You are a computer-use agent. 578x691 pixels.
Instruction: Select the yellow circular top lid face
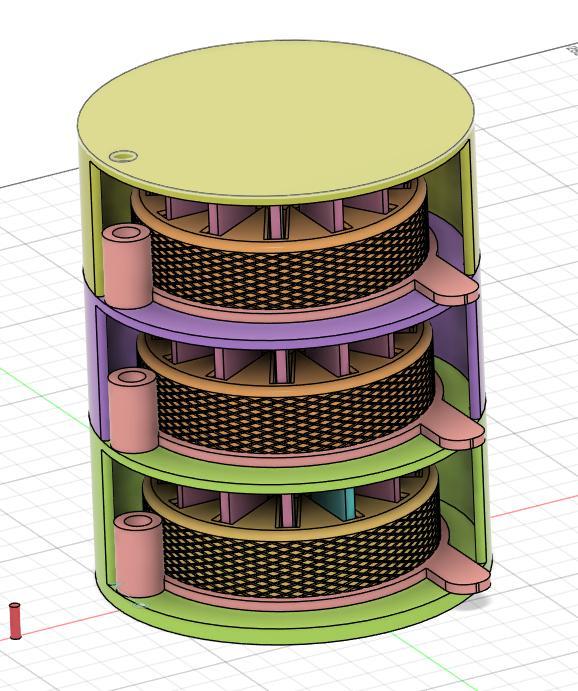coord(275,119)
